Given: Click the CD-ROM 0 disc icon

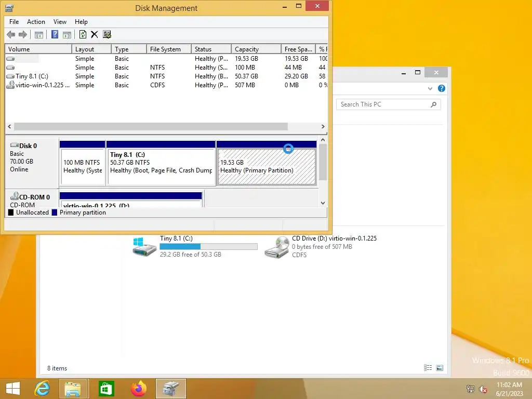Looking at the screenshot, I should (14, 196).
